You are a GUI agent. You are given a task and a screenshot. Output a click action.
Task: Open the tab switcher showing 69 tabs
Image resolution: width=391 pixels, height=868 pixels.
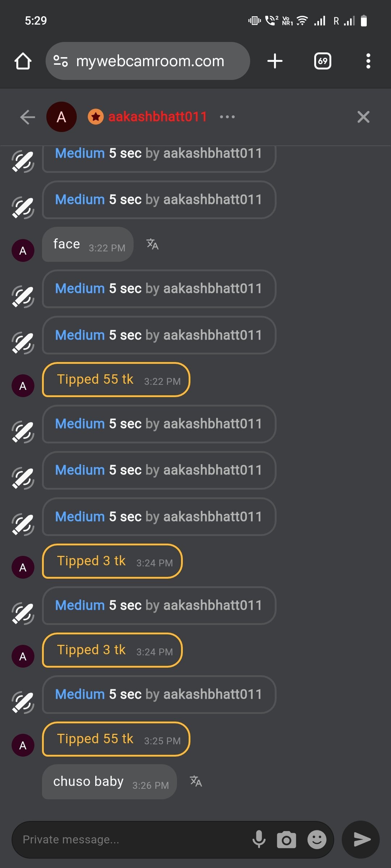pyautogui.click(x=323, y=61)
